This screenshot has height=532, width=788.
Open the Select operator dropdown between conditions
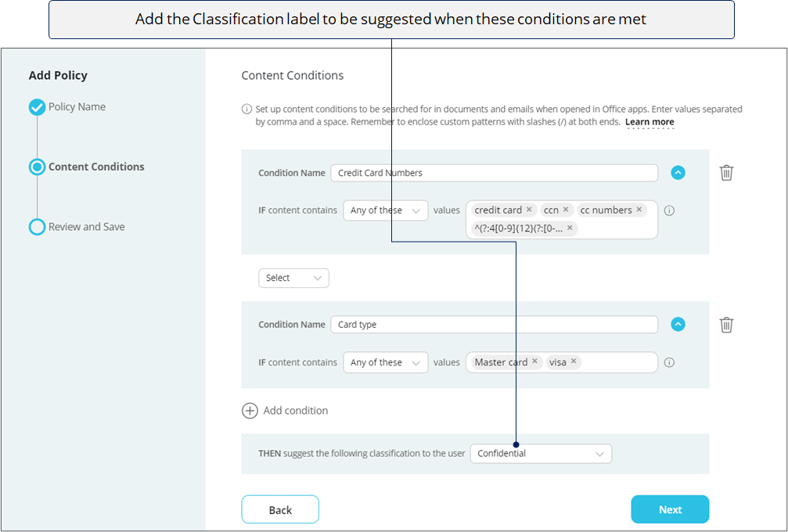[x=293, y=278]
